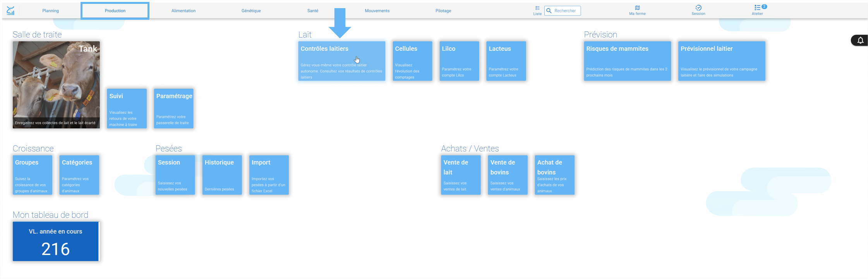Click the search magnifier icon
Image resolution: width=868 pixels, height=279 pixels.
pos(549,11)
